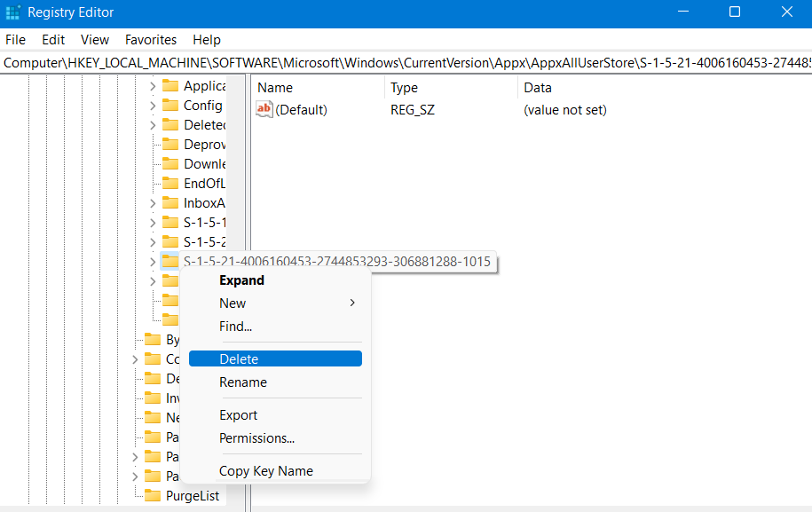This screenshot has width=812, height=512.
Task: Select the InboxA key folder icon
Action: pyautogui.click(x=169, y=203)
